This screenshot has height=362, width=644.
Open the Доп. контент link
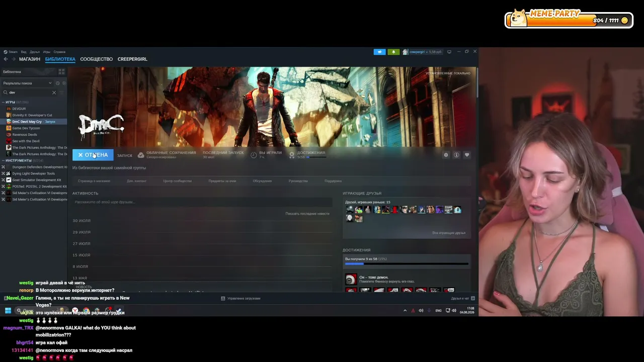coord(137,181)
